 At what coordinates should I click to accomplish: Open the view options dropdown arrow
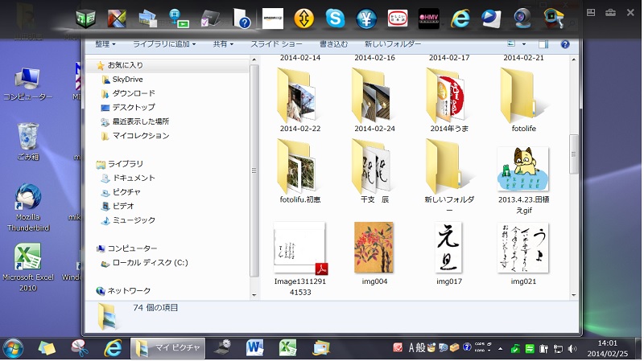tap(524, 44)
